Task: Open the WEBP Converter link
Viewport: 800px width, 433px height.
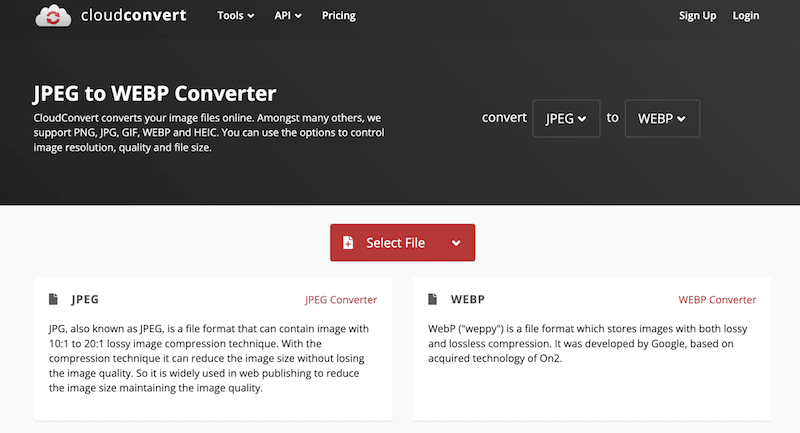Action: coord(717,300)
